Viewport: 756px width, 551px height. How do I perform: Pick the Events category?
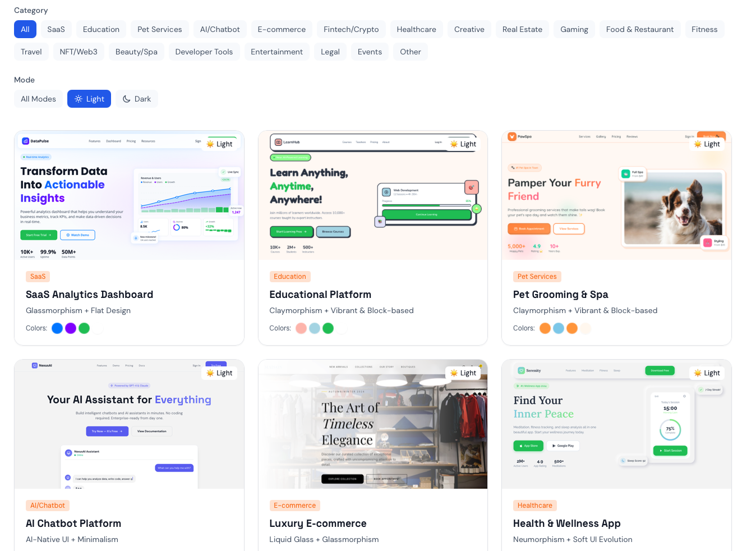point(370,52)
